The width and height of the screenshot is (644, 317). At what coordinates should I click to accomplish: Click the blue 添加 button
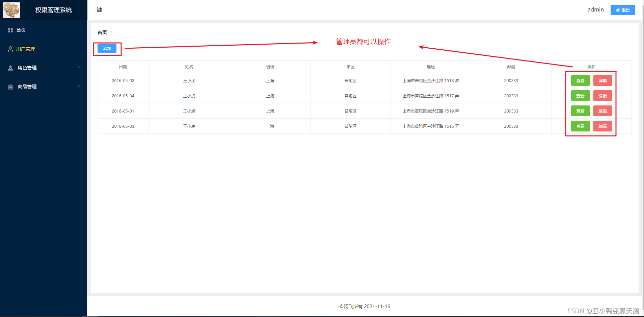pos(107,48)
